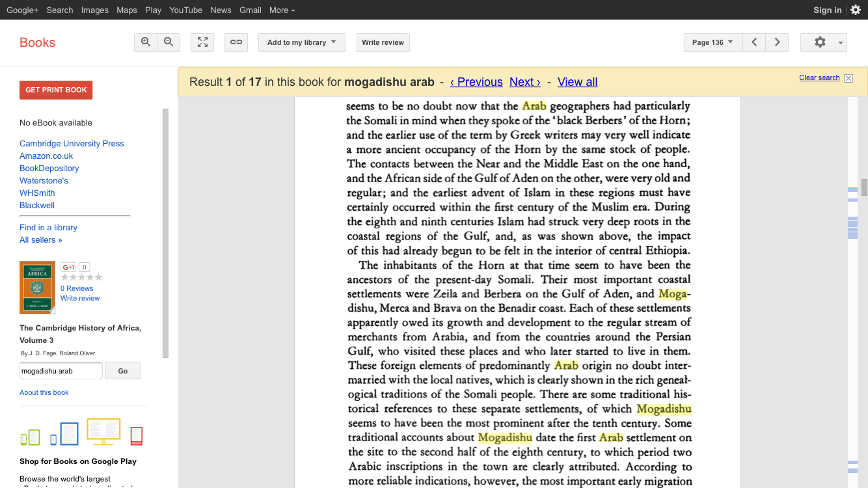
Task: Go to Next search result link
Action: pyautogui.click(x=525, y=82)
